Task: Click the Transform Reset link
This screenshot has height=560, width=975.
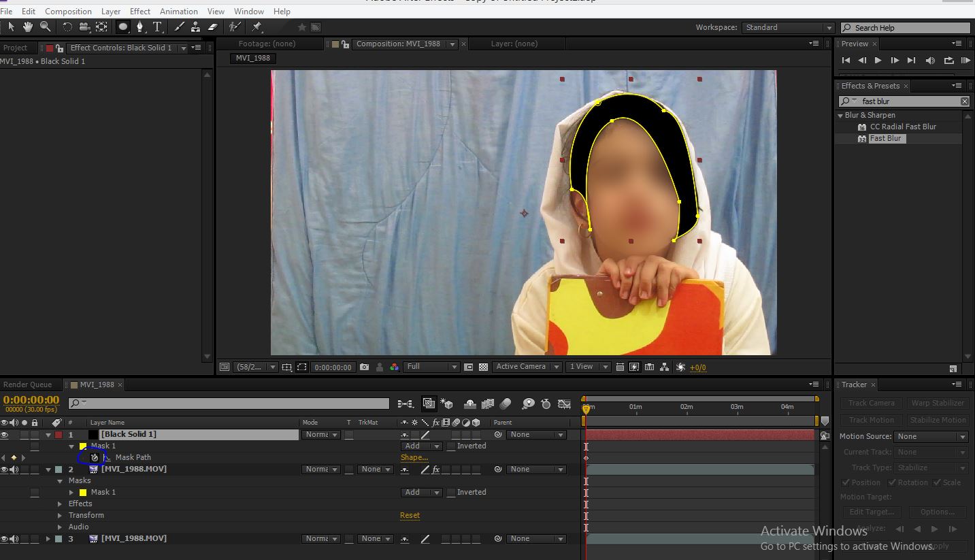Action: [410, 515]
